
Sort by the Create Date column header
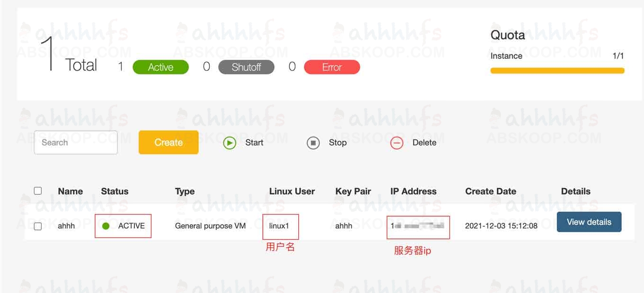(491, 192)
